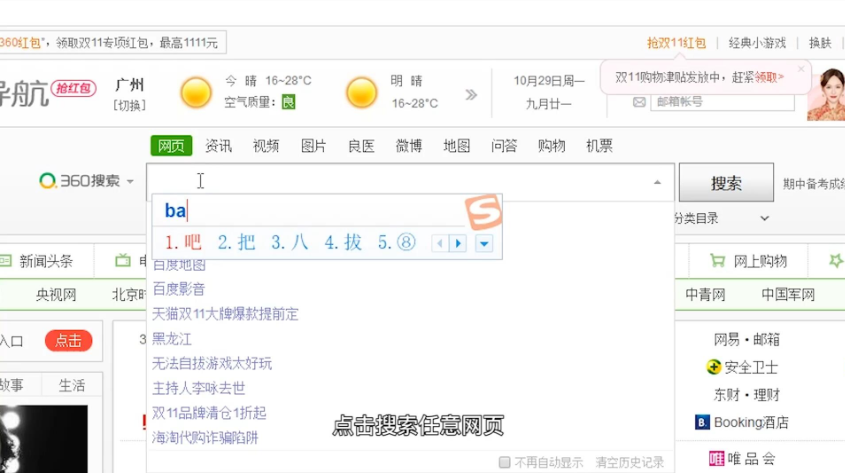Click the Booking酒店 icon
The width and height of the screenshot is (845, 473).
(702, 422)
